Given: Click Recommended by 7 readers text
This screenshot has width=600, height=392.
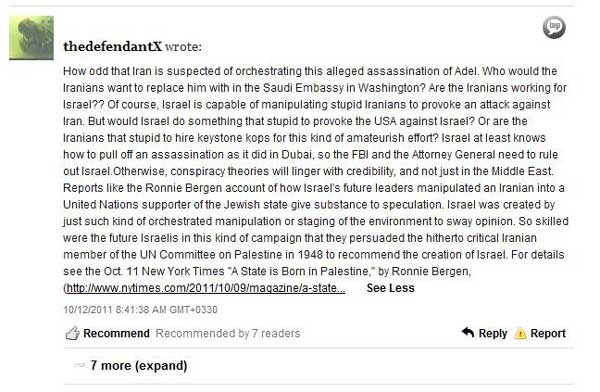Looking at the screenshot, I should point(228,333).
